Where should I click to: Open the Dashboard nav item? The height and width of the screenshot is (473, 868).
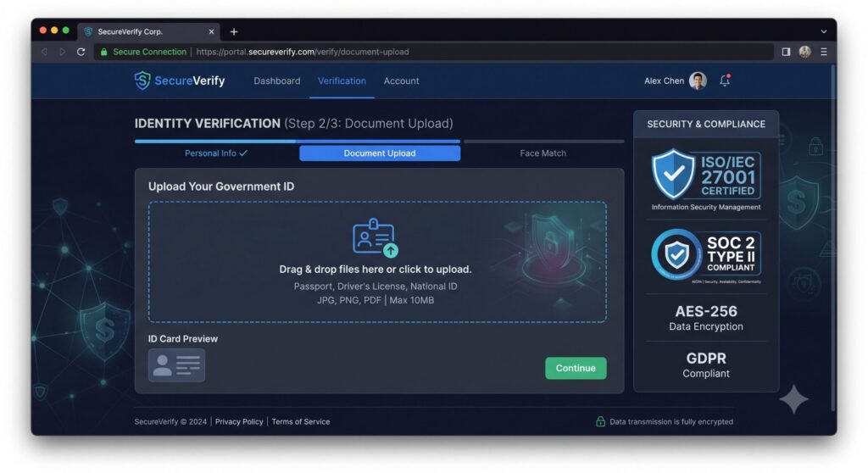click(277, 81)
